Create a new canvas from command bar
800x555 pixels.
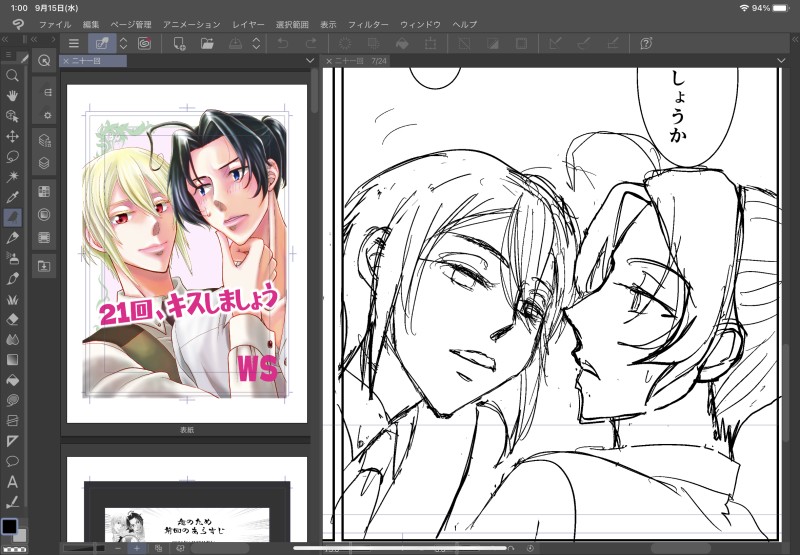tap(179, 44)
